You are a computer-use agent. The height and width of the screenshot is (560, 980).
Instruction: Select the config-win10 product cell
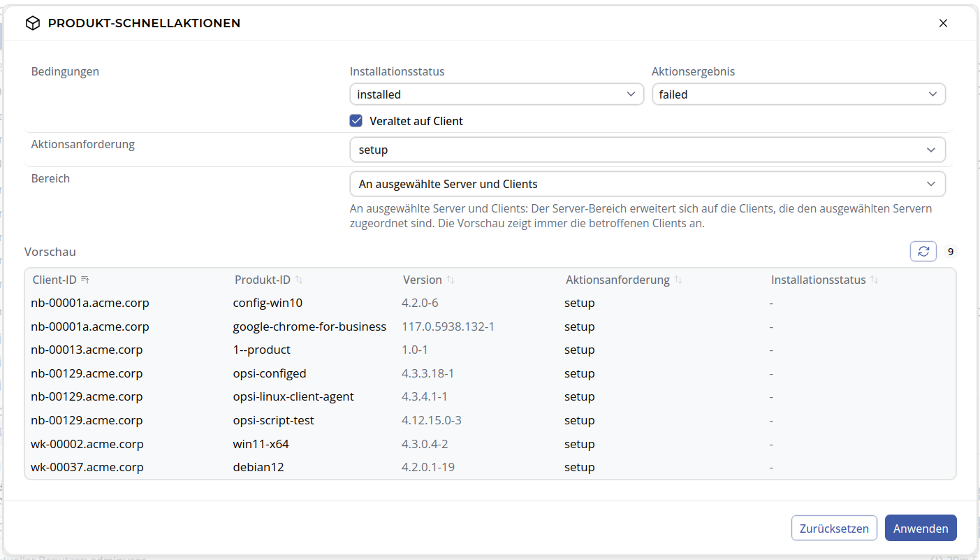coord(268,303)
